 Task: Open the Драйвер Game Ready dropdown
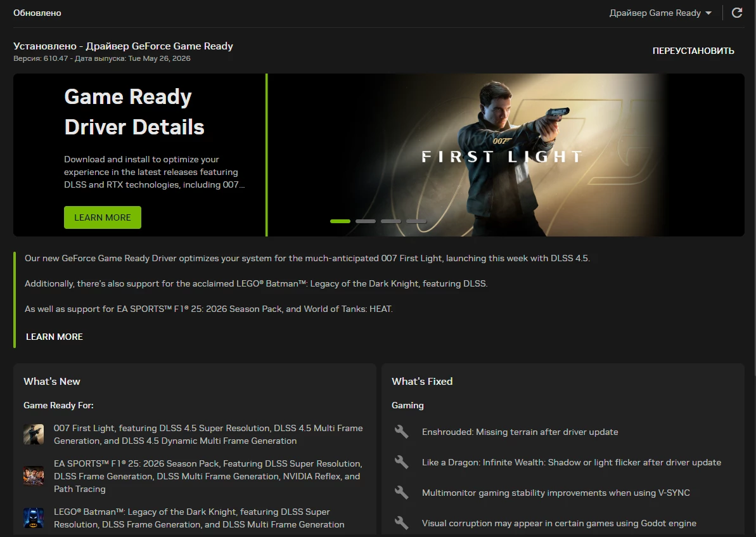coord(660,13)
